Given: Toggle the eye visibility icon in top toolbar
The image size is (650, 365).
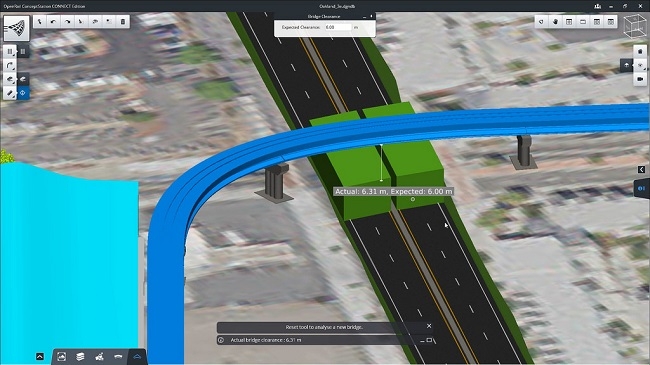Looking at the screenshot, I should 95,22.
